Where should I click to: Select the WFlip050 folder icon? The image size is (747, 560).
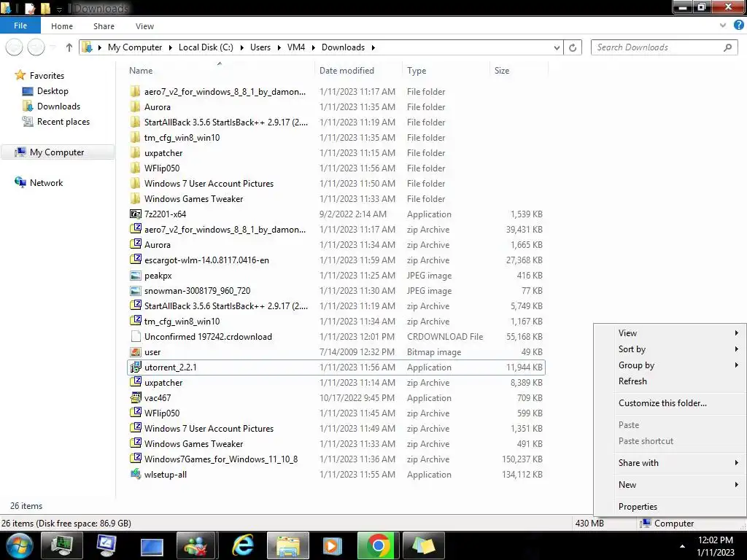pyautogui.click(x=136, y=168)
